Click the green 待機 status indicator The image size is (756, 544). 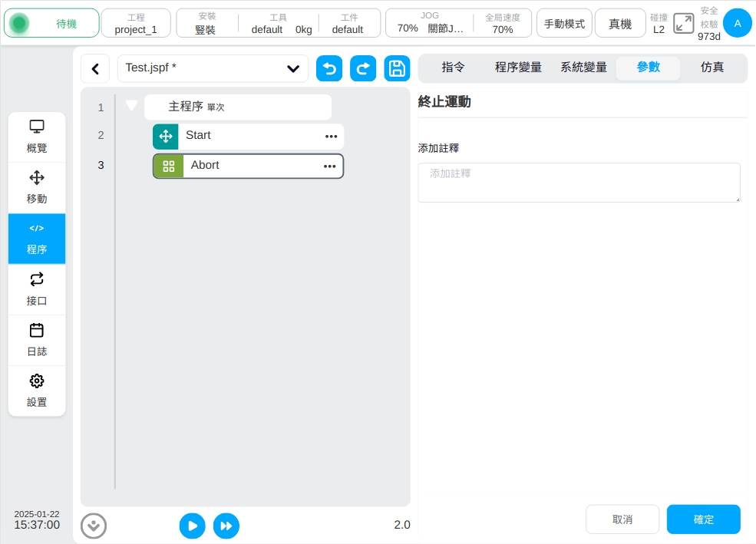[x=51, y=23]
